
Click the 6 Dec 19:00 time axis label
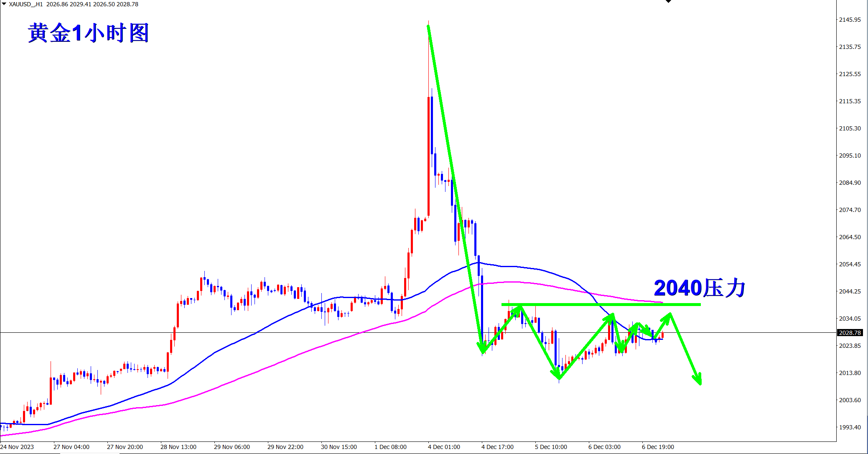658,447
